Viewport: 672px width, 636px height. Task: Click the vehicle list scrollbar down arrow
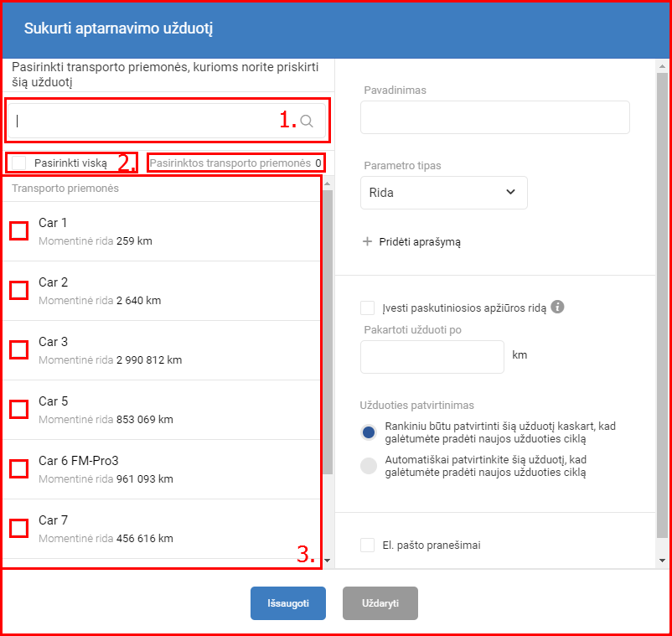coord(328,560)
